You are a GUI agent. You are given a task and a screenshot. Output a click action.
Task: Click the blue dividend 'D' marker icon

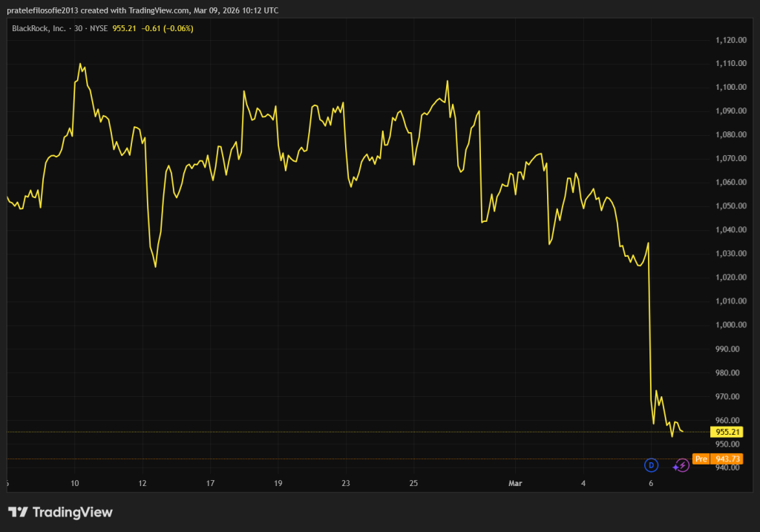(652, 465)
